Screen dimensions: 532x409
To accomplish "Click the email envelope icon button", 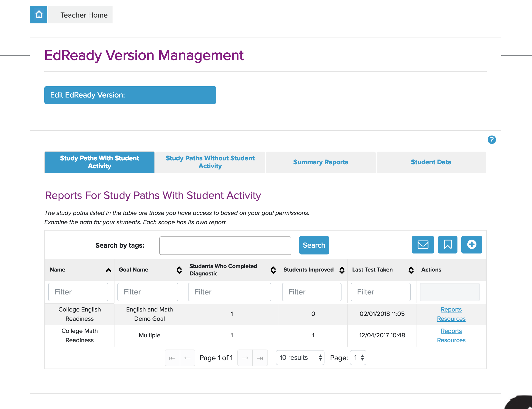I will coord(423,244).
